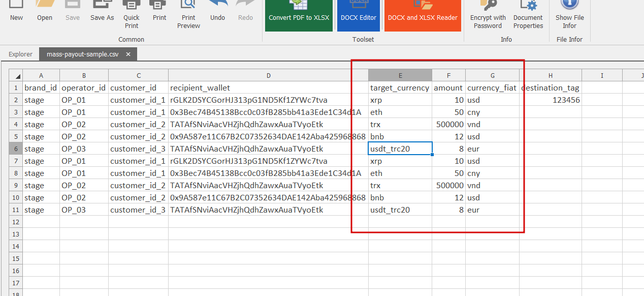Viewport: 644px width, 296px height.
Task: Select wallet address in row 5
Action: [x=268, y=136]
